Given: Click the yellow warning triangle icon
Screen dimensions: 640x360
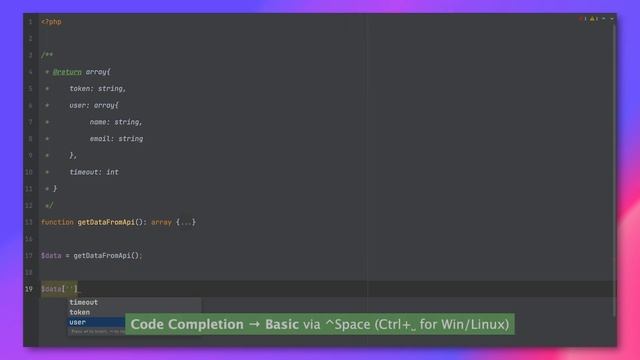Looking at the screenshot, I should [592, 19].
